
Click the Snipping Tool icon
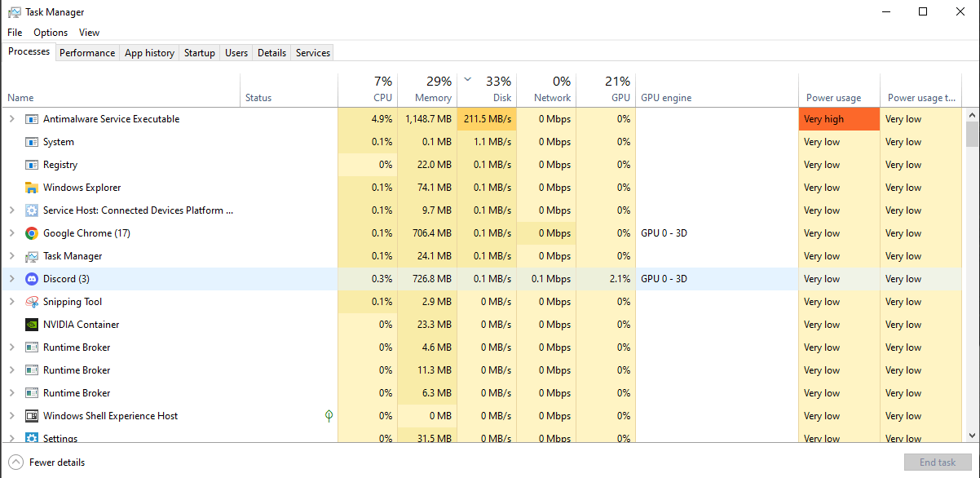click(31, 301)
